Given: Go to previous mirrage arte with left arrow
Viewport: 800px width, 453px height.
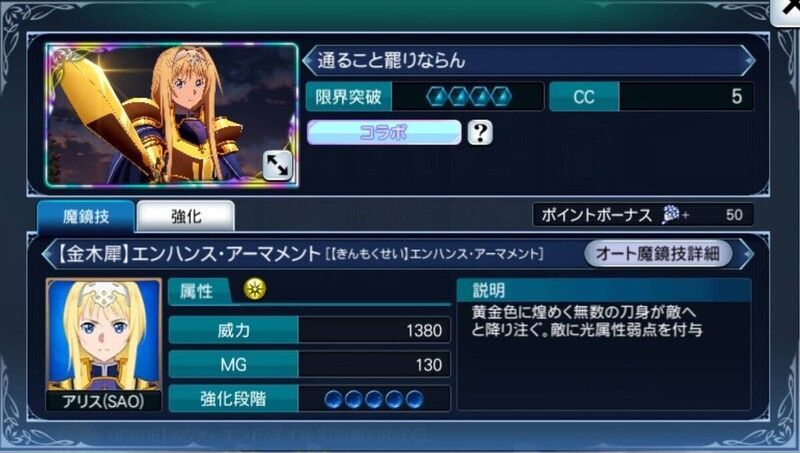Looking at the screenshot, I should 49,254.
